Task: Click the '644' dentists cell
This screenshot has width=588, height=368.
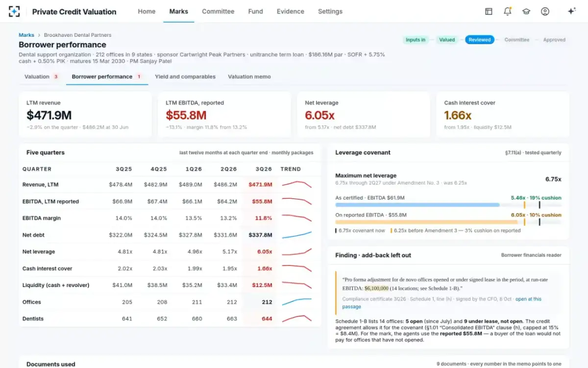Action: (267, 318)
